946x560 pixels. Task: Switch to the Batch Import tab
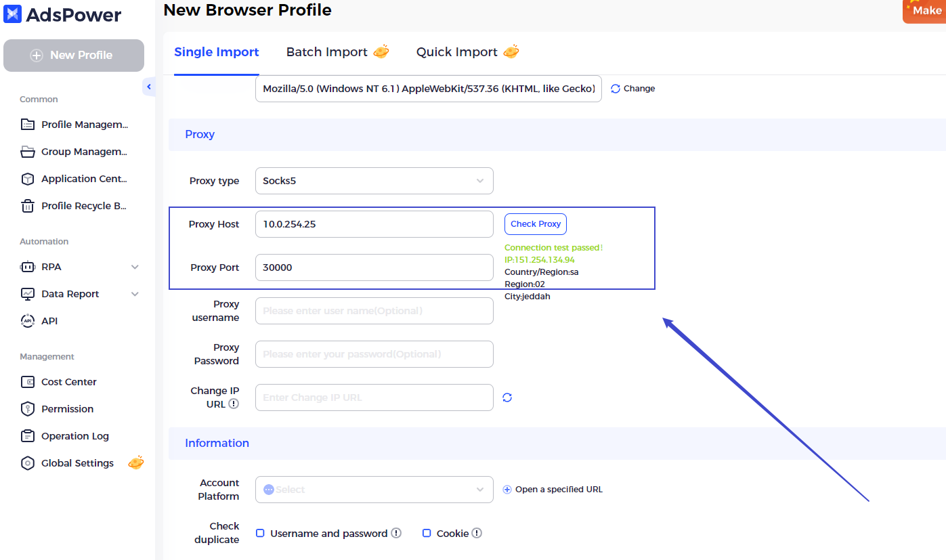click(x=327, y=52)
